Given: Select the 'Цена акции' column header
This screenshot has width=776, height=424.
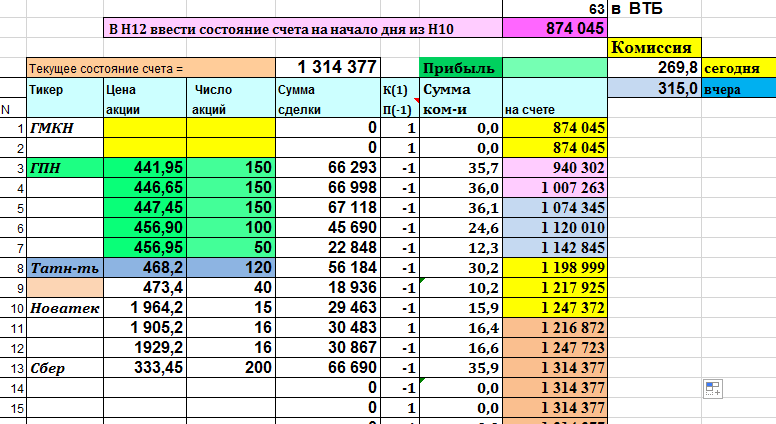Looking at the screenshot, I should pos(145,98).
